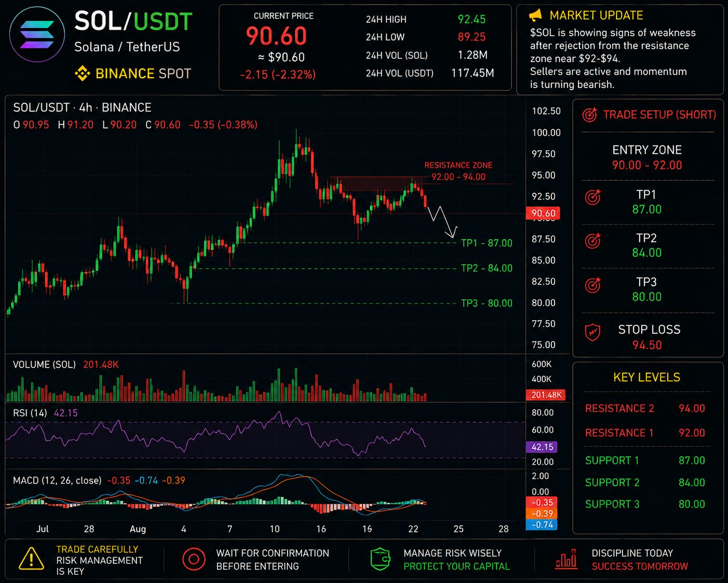Select the target icon next to TP1
This screenshot has width=728, height=583.
(x=592, y=197)
